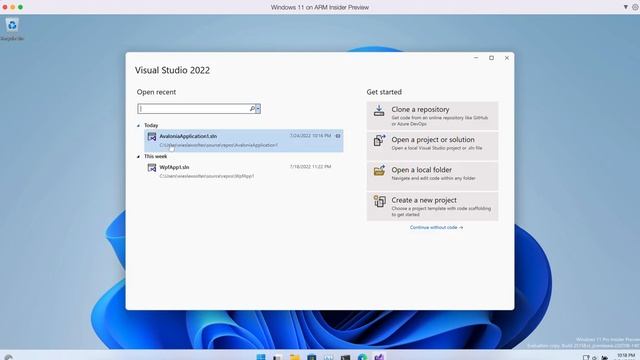Image resolution: width=640 pixels, height=360 pixels.
Task: Minimize the Visual Studio 2022 window
Action: [x=476, y=58]
